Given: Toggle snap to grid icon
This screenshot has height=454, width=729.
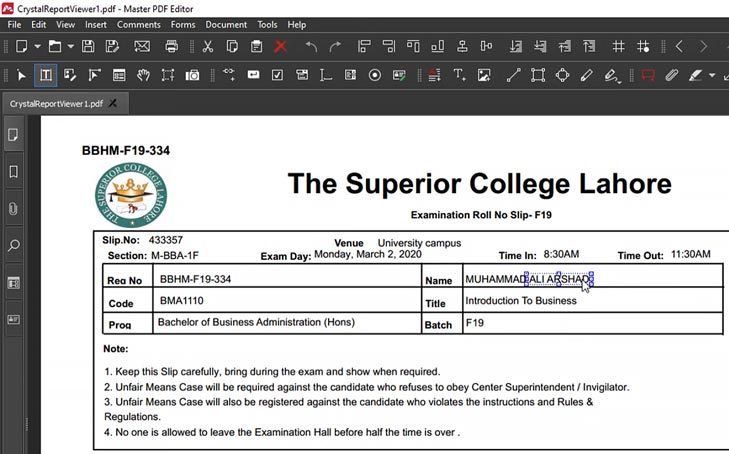Looking at the screenshot, I should click(643, 46).
